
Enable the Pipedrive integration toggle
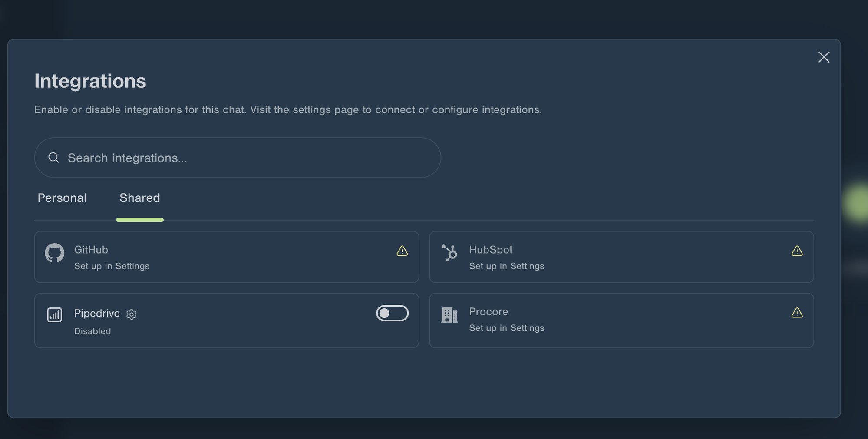[392, 313]
